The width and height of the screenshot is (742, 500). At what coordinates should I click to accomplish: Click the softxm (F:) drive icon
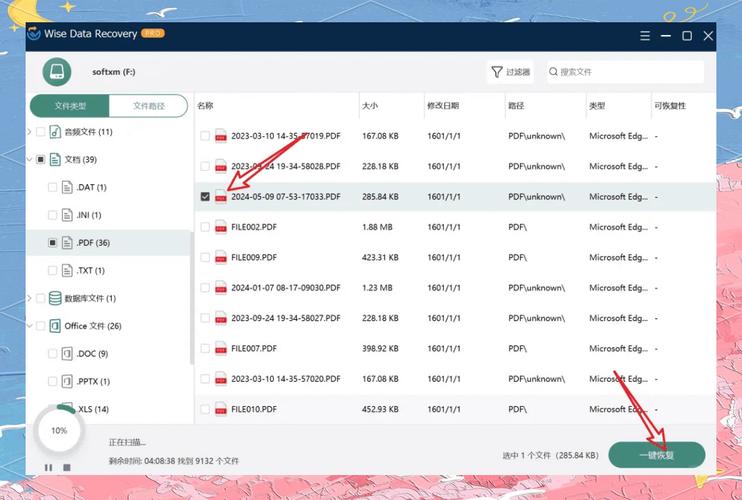(57, 72)
